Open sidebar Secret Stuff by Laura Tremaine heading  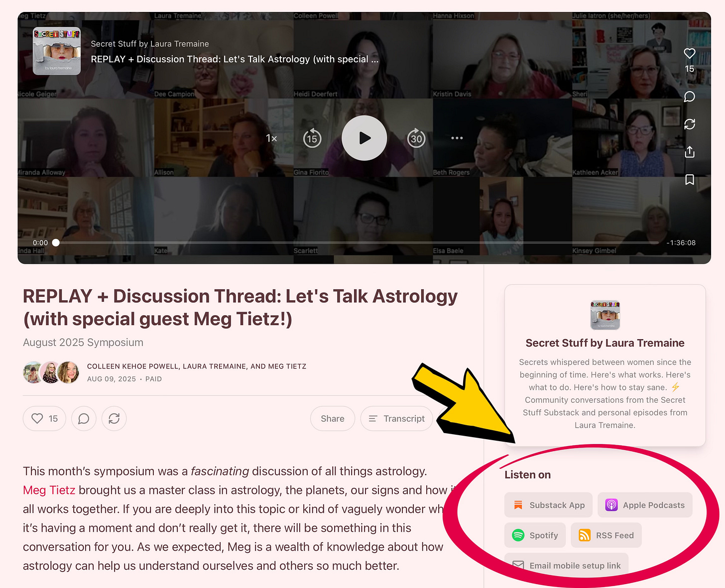(x=605, y=343)
